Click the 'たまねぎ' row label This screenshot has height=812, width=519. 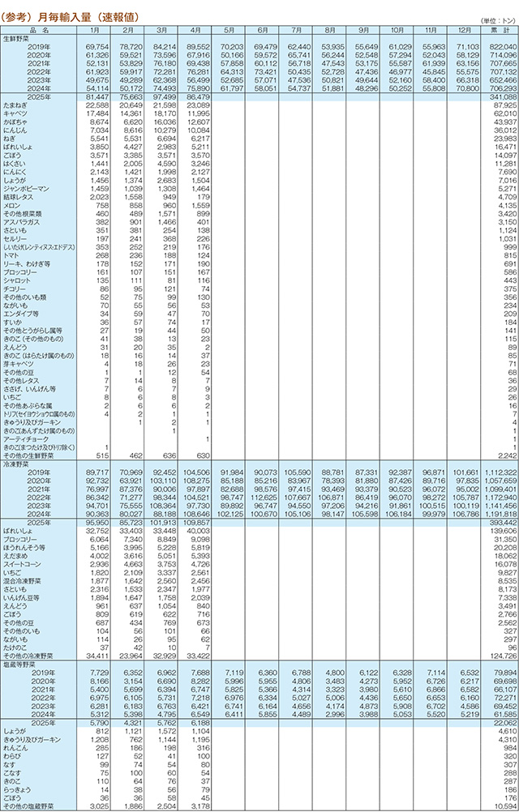tap(15, 105)
